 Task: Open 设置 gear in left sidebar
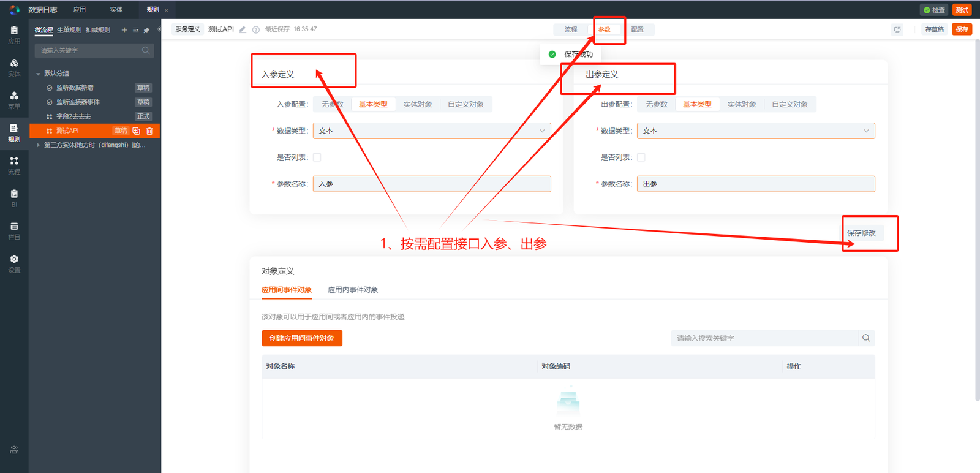[14, 263]
